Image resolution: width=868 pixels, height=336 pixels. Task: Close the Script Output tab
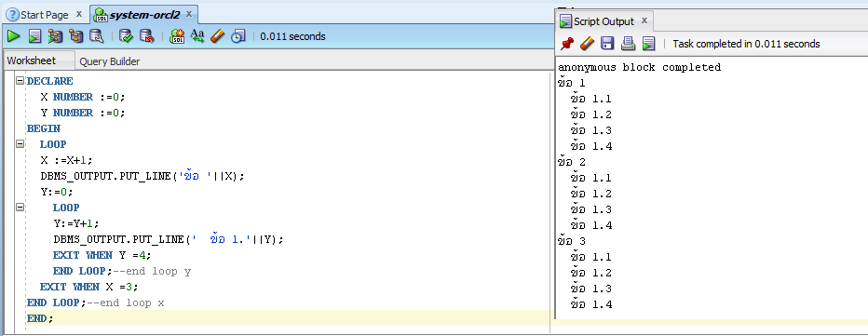(x=644, y=20)
